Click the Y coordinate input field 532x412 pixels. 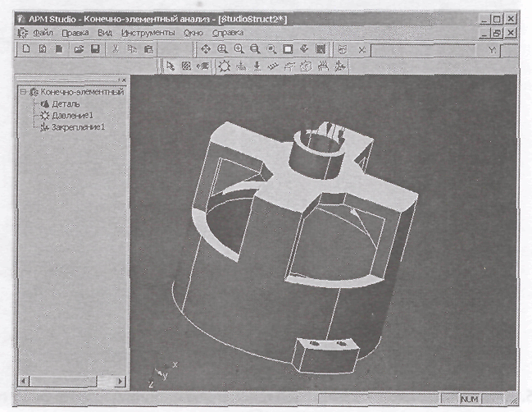pos(509,51)
